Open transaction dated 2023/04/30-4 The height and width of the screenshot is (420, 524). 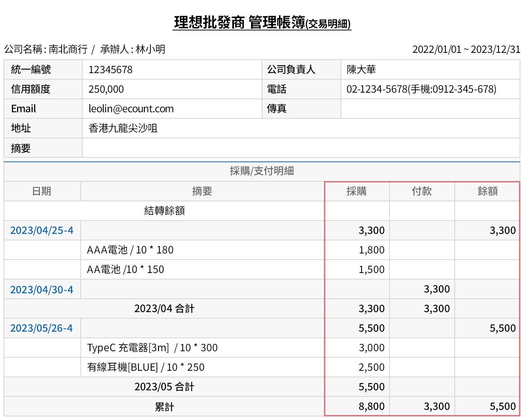point(42,289)
